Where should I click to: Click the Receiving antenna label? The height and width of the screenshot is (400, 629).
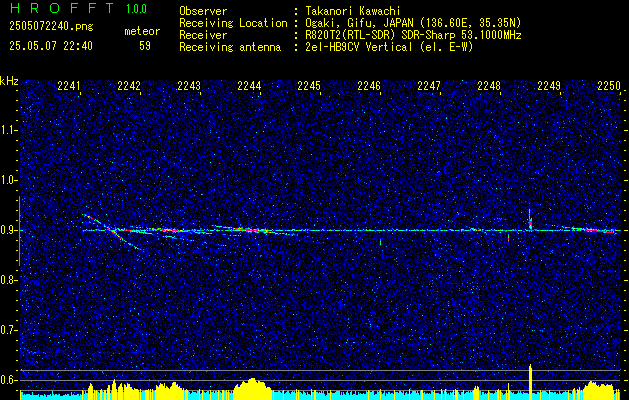point(230,47)
